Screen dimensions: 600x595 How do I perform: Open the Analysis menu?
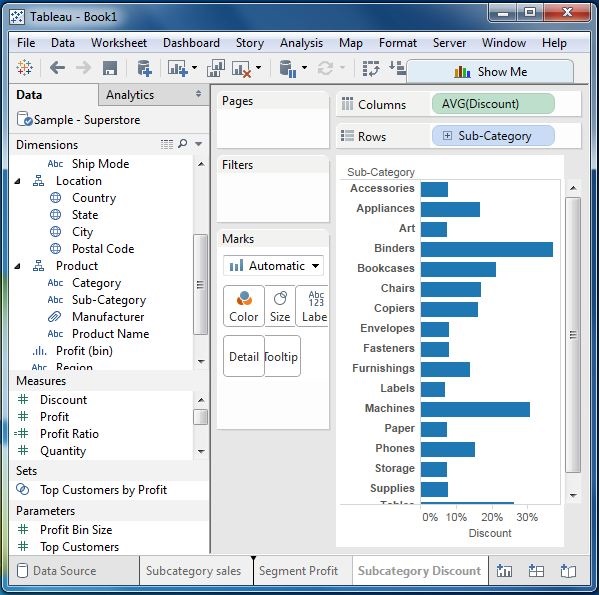click(301, 43)
